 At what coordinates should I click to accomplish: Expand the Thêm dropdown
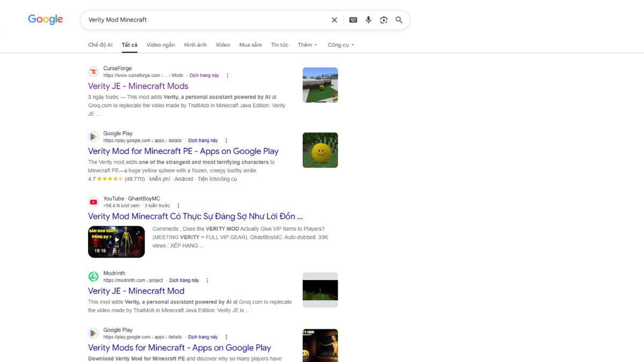point(308,45)
